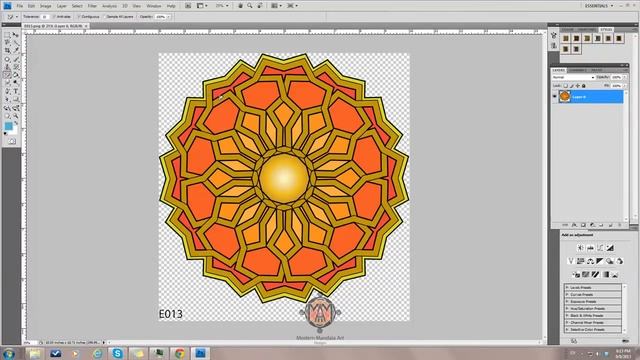Add a Vibrance adjustment

(x=571, y=261)
